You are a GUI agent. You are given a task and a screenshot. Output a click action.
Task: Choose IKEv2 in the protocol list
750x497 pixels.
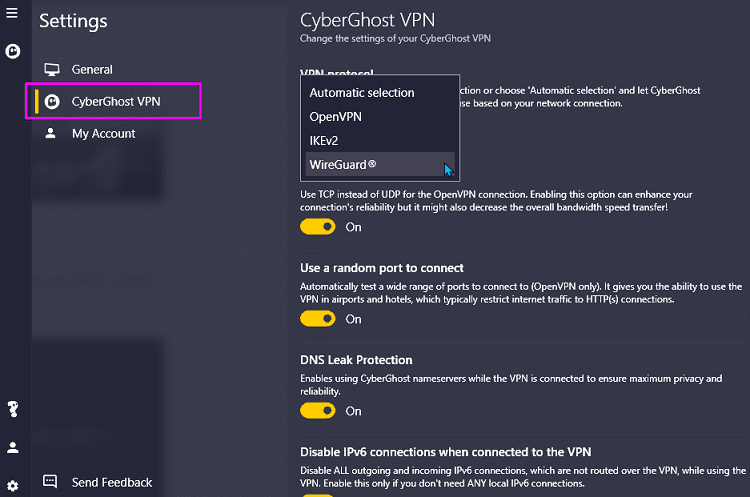[380, 141]
